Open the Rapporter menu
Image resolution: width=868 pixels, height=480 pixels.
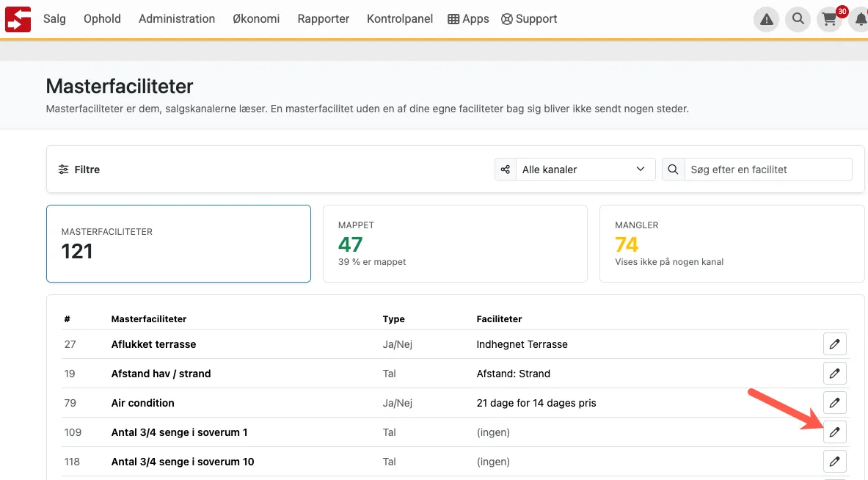(x=324, y=19)
